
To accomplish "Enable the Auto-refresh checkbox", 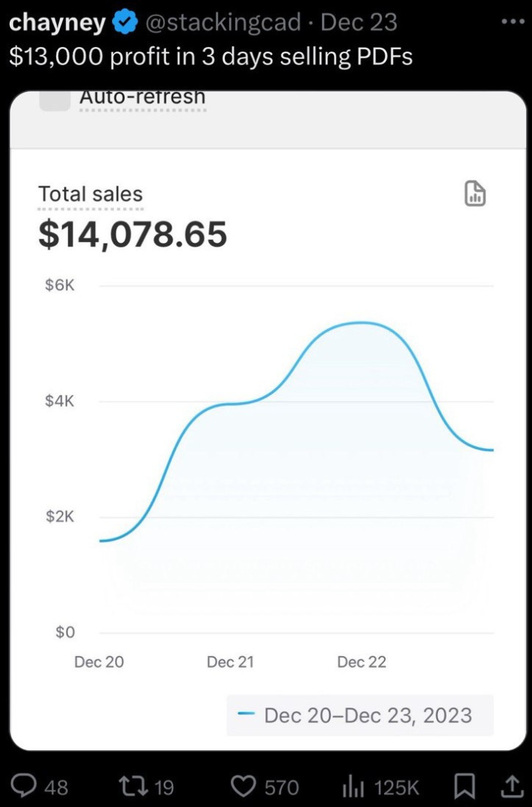I will 55,100.
